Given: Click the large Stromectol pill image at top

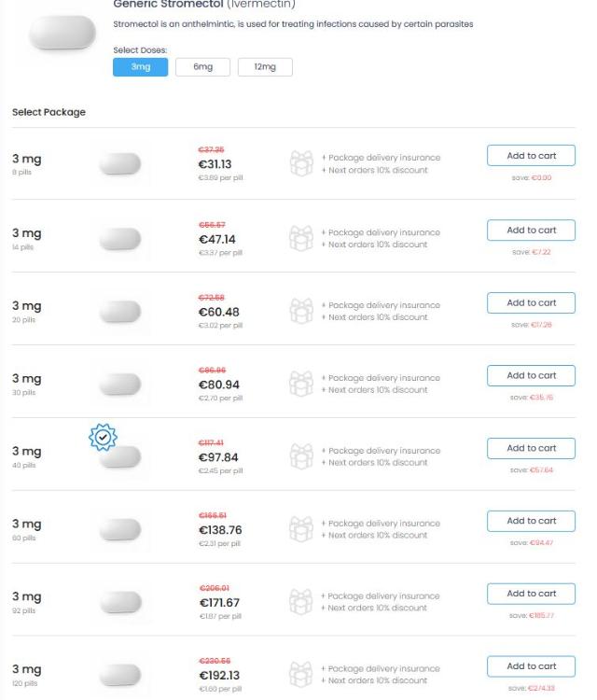Looking at the screenshot, I should point(62,35).
